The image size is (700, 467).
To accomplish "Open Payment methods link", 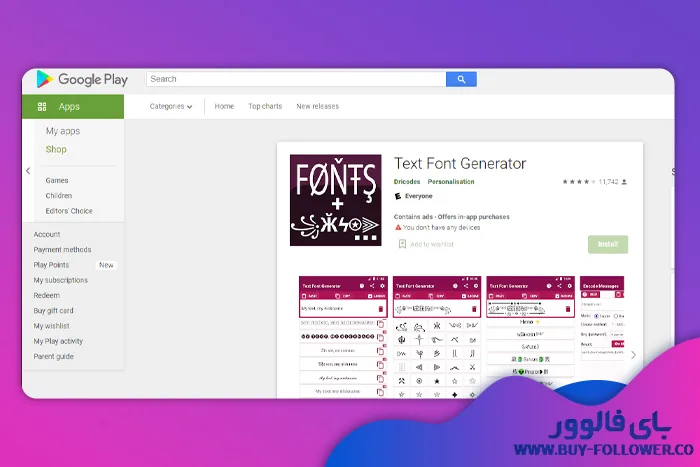I will pos(62,250).
